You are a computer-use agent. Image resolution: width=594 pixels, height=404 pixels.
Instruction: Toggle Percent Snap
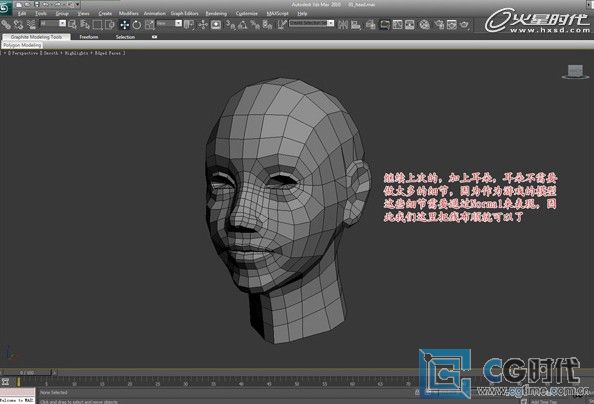(x=255, y=25)
